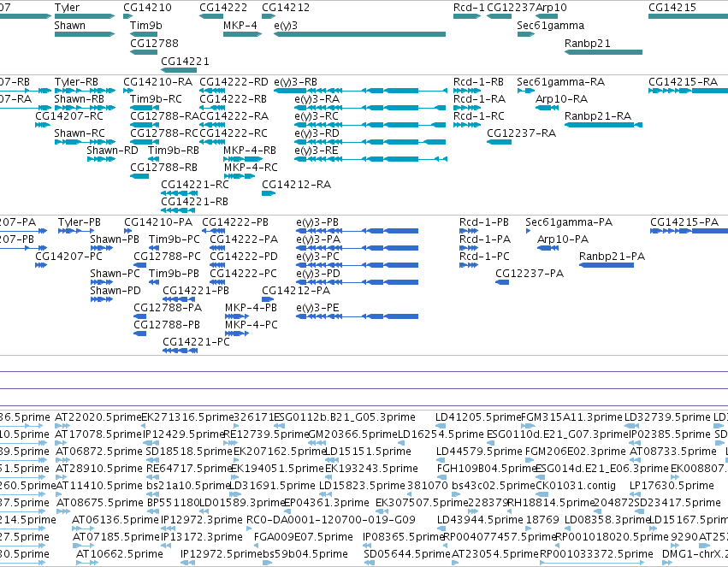Click the CG14212 gene label

click(x=286, y=8)
